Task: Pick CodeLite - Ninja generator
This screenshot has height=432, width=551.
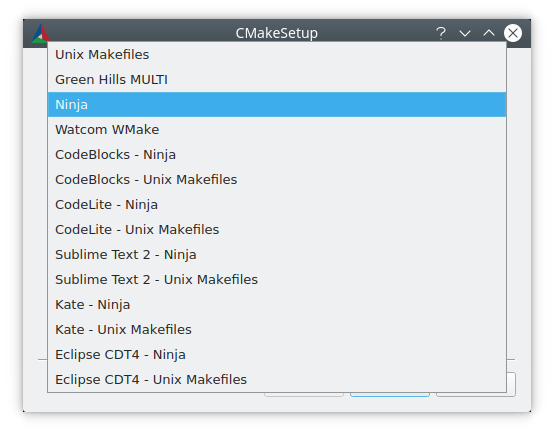Action: coord(277,204)
